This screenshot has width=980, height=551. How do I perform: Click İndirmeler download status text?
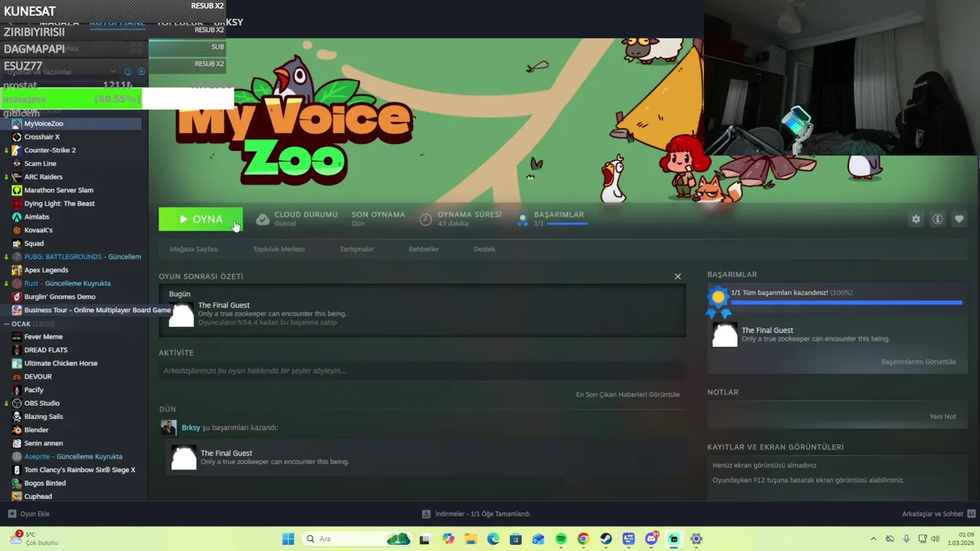tap(482, 514)
